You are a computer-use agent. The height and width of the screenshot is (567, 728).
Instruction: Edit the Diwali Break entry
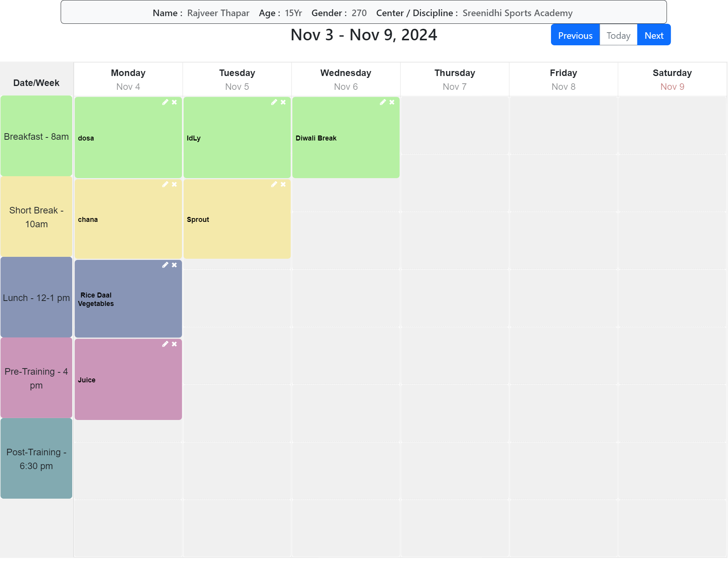(x=383, y=102)
